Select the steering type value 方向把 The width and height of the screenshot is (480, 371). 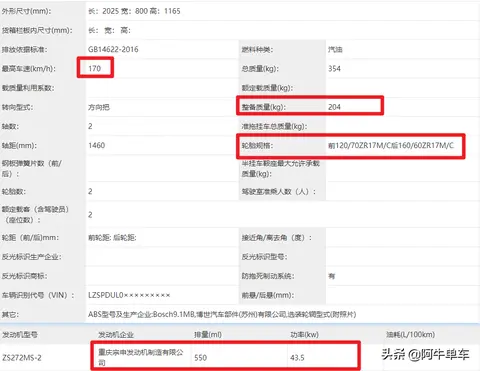(x=99, y=107)
